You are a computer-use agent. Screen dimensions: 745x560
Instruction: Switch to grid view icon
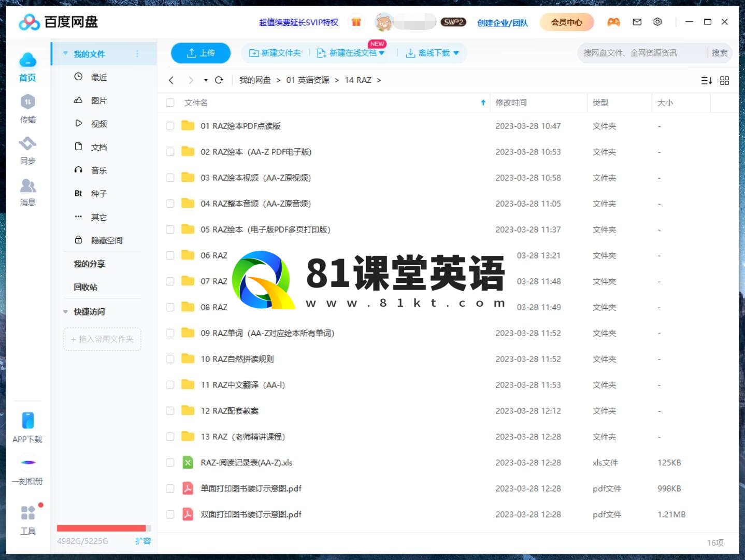pyautogui.click(x=724, y=80)
